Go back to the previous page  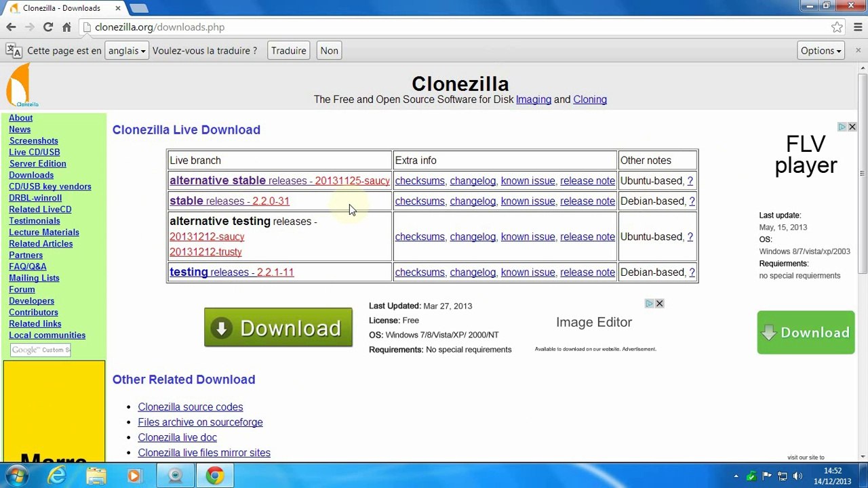(x=11, y=27)
